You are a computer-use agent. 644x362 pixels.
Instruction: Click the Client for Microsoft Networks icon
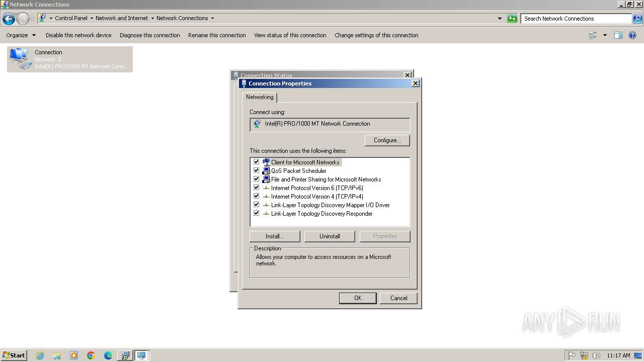pos(266,162)
